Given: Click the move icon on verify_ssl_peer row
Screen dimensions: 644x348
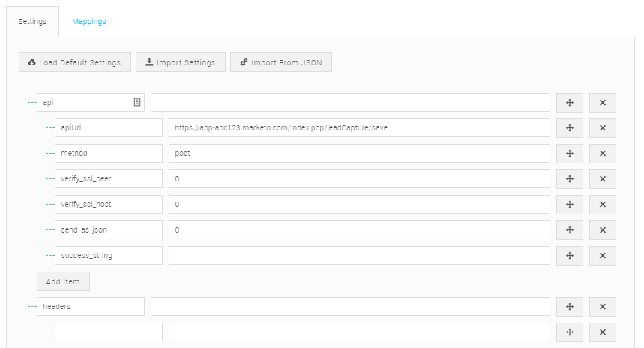Looking at the screenshot, I should click(x=569, y=179).
